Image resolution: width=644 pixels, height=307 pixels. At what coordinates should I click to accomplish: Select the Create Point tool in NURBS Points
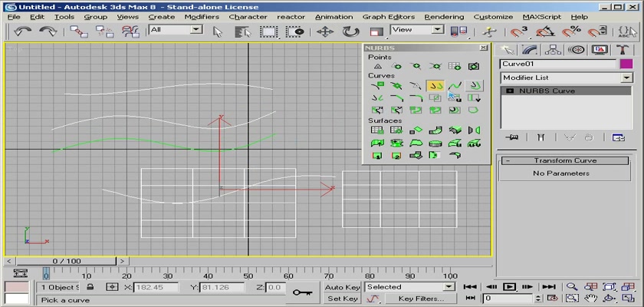pyautogui.click(x=377, y=66)
